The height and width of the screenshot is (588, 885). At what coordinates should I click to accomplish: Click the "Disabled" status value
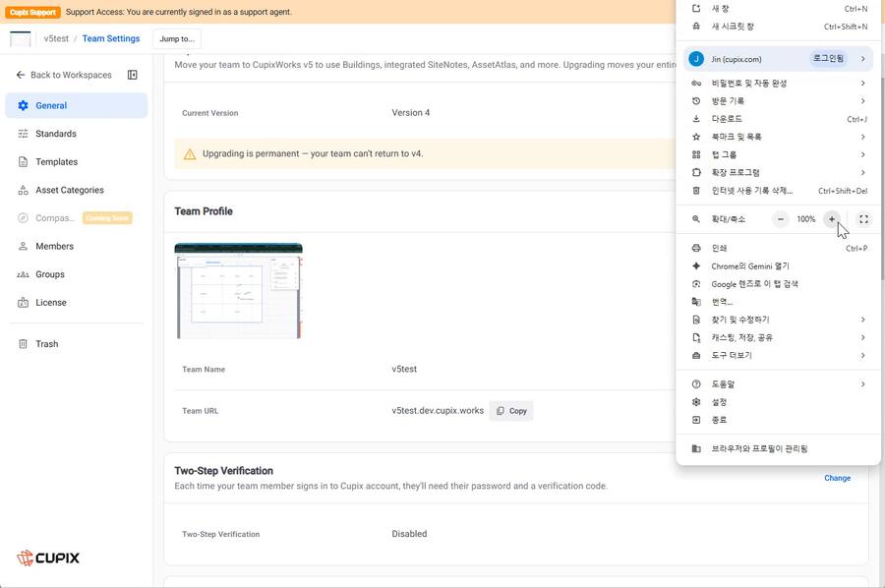409,534
